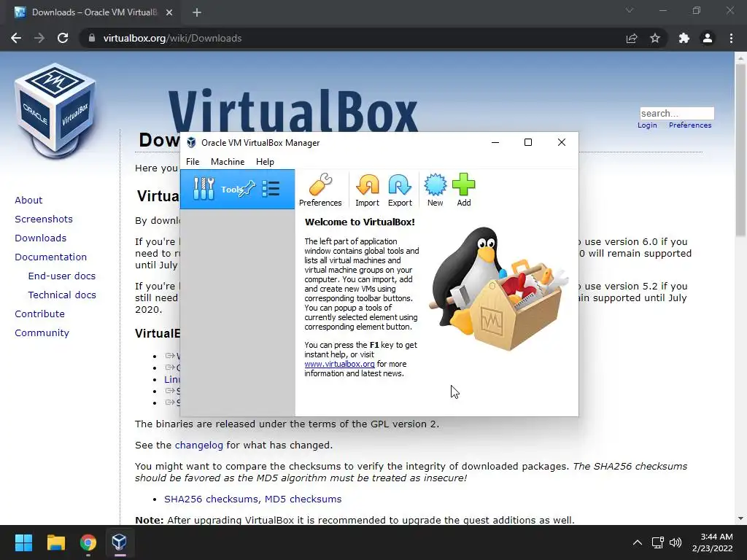Open Documentation in website sidebar
747x560 pixels.
[50, 257]
